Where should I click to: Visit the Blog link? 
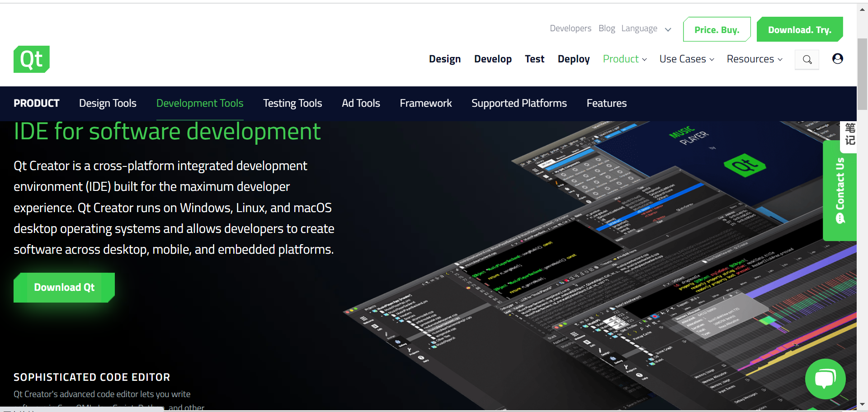pos(607,28)
